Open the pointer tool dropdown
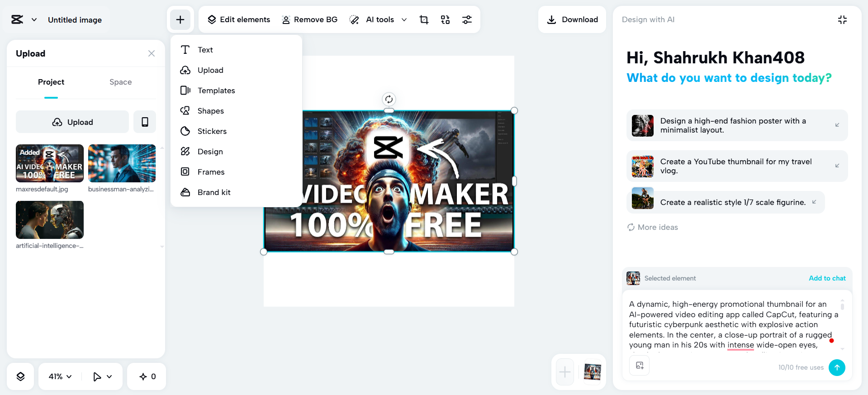The height and width of the screenshot is (395, 868). tap(109, 376)
